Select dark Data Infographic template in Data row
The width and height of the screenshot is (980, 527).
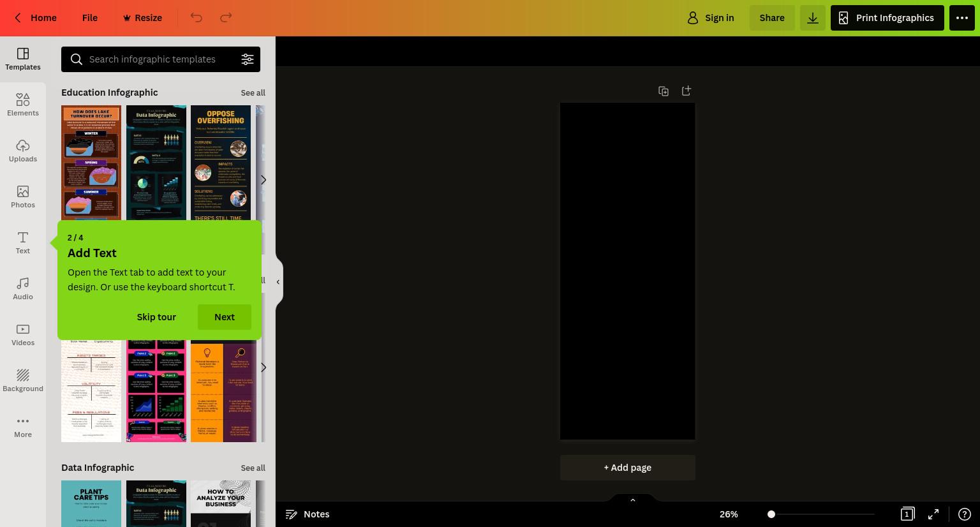coord(156,503)
